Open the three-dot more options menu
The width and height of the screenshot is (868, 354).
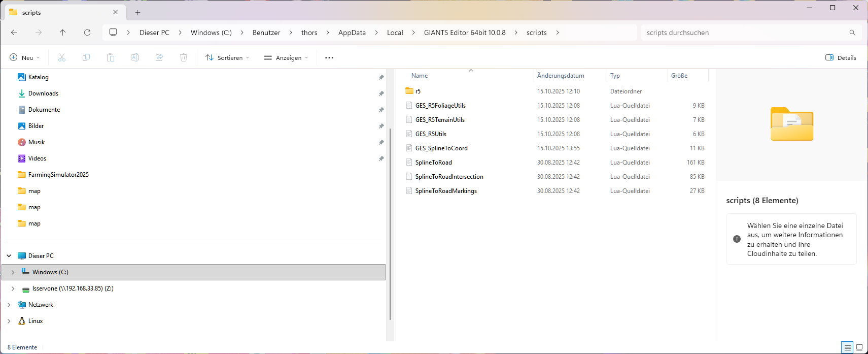(x=329, y=58)
